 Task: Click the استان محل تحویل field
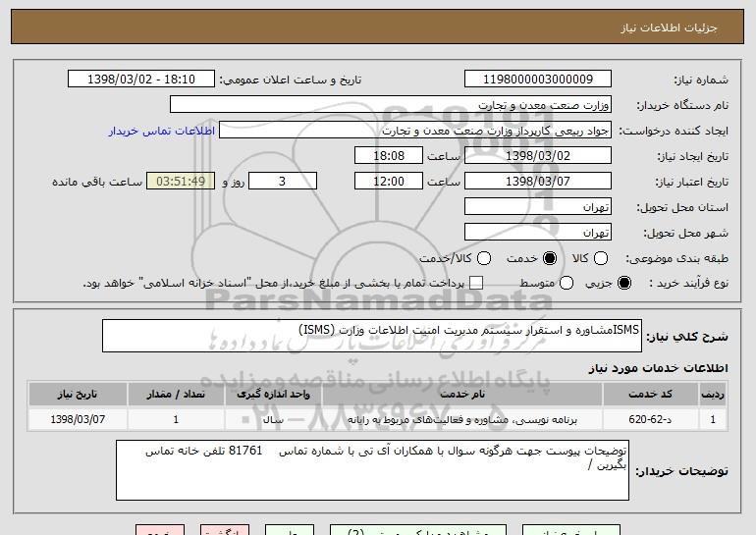(538, 207)
